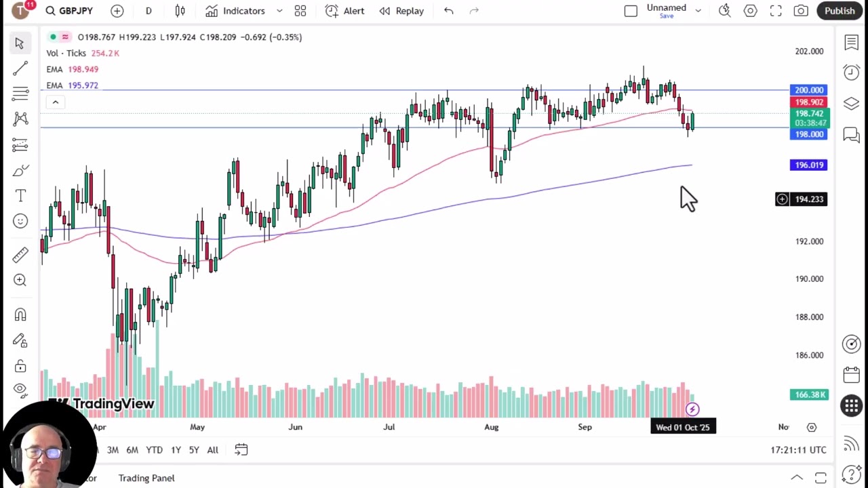The image size is (868, 488).
Task: Toggle magnet mode for drawings
Action: tap(20, 315)
